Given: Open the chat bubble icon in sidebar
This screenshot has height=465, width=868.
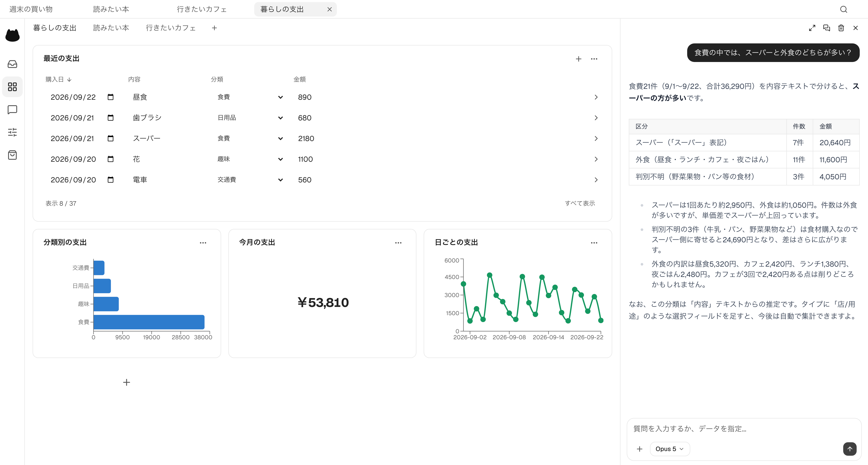Looking at the screenshot, I should [x=12, y=110].
